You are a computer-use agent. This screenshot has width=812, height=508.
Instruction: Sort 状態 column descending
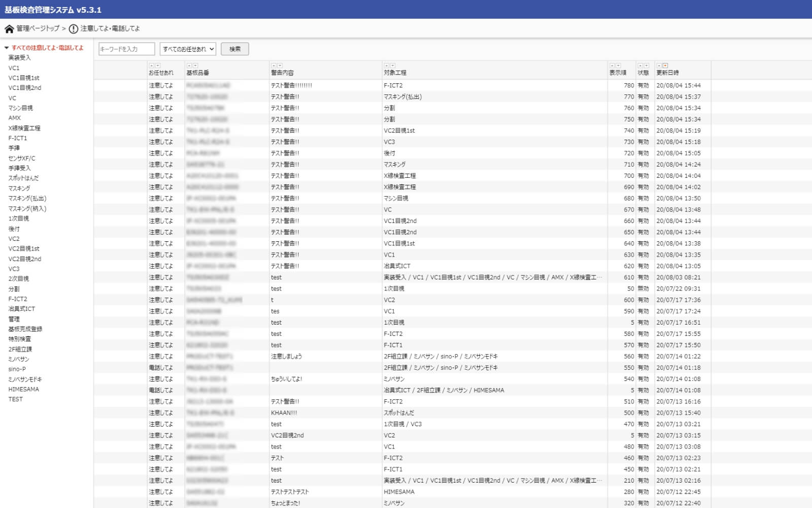pyautogui.click(x=646, y=66)
